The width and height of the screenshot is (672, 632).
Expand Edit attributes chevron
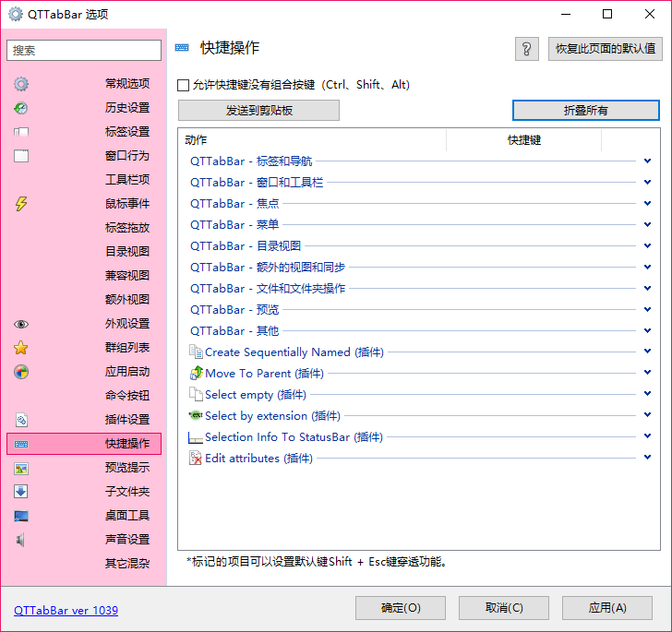pos(648,458)
